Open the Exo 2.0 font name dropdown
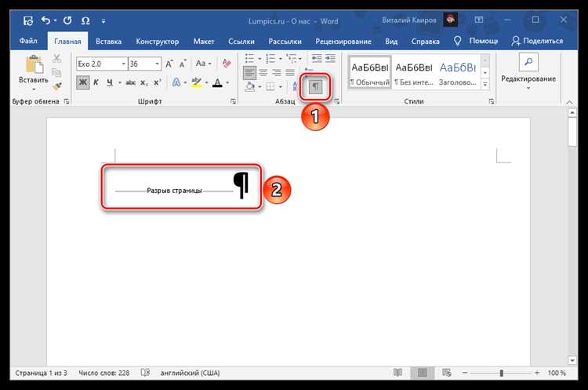The width and height of the screenshot is (588, 390). (x=123, y=64)
